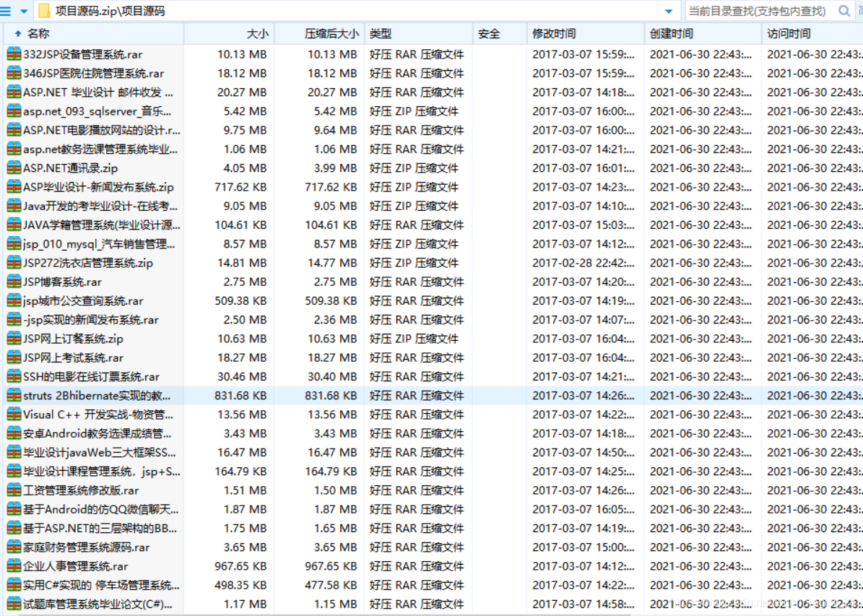Open the address path history dropdown

[x=669, y=11]
